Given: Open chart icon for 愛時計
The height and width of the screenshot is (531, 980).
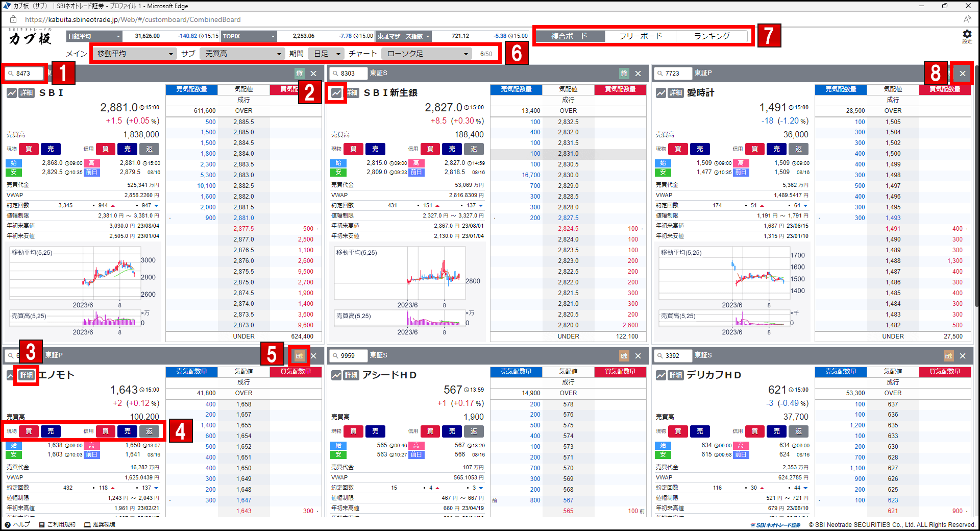Looking at the screenshot, I should point(661,93).
